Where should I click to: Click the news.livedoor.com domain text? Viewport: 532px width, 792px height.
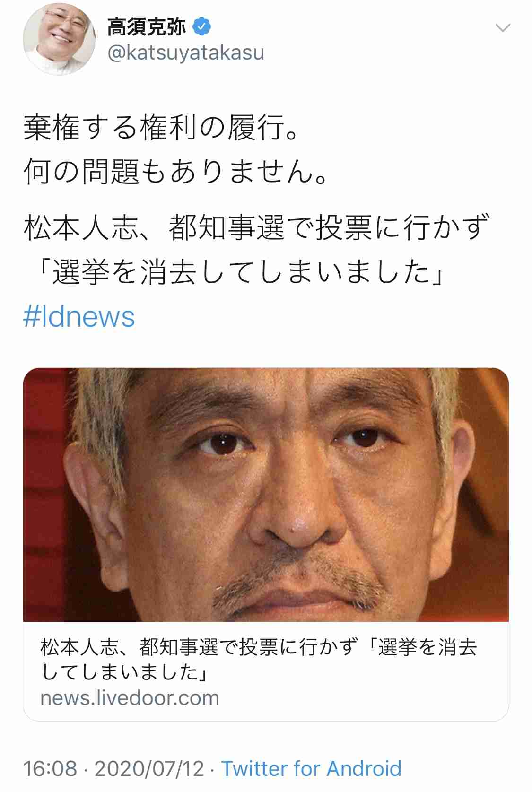[x=130, y=698]
